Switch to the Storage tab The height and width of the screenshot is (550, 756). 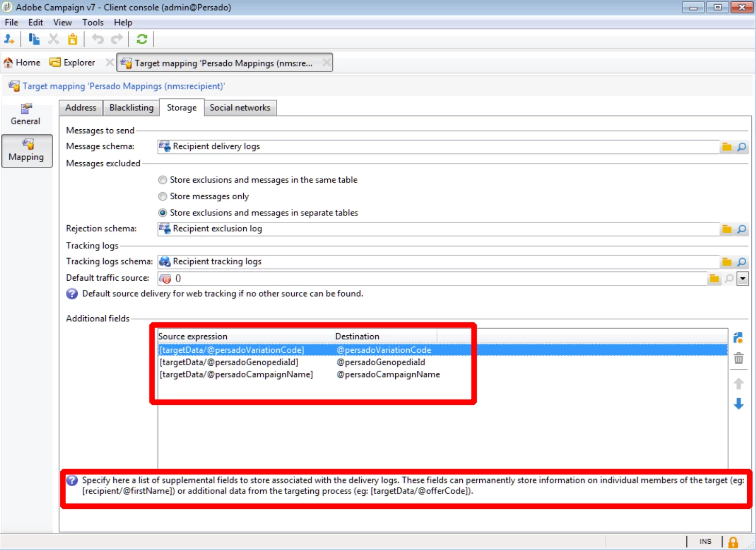pos(182,108)
